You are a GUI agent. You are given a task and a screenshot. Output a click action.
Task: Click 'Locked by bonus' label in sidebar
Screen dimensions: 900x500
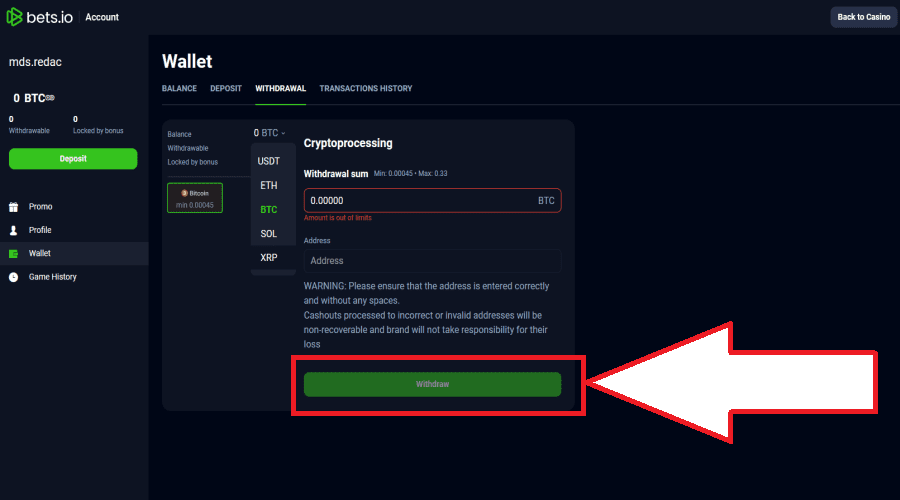click(x=98, y=131)
